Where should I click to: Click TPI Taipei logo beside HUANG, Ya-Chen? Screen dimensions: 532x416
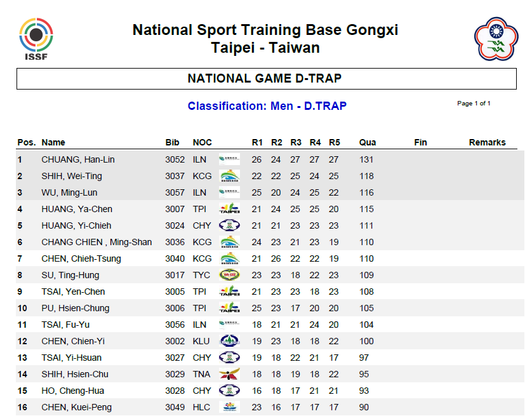coord(229,209)
